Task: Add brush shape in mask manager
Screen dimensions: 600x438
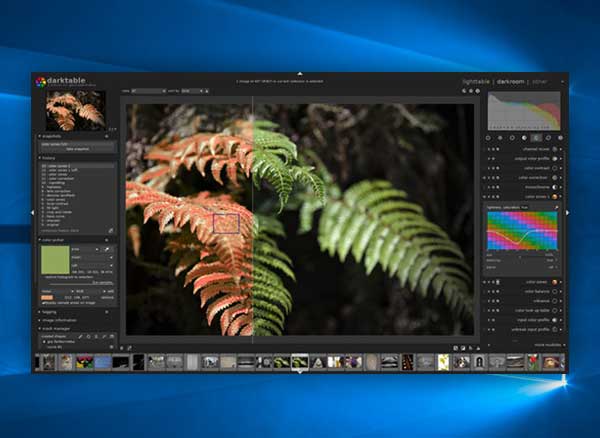Action: pyautogui.click(x=80, y=337)
